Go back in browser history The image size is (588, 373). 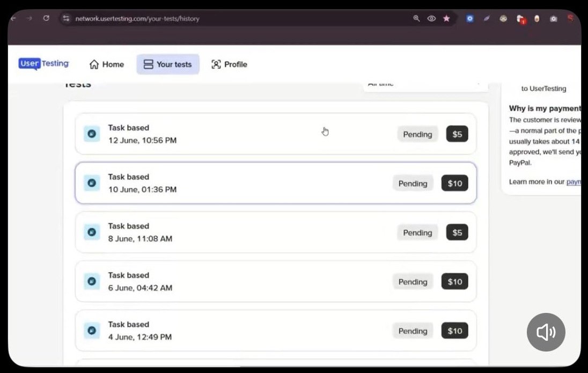[13, 18]
